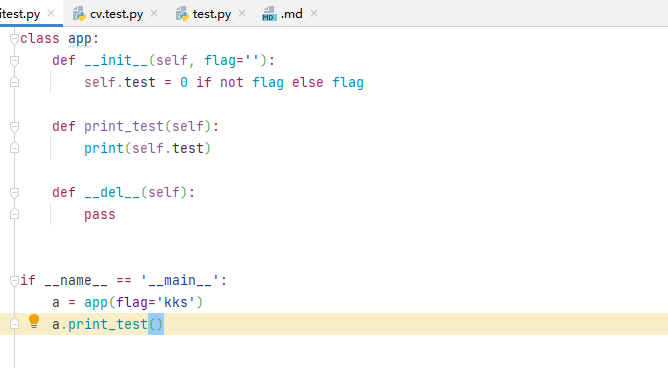This screenshot has height=368, width=668.
Task: Click fold end marker at self.test line
Action: tap(14, 82)
